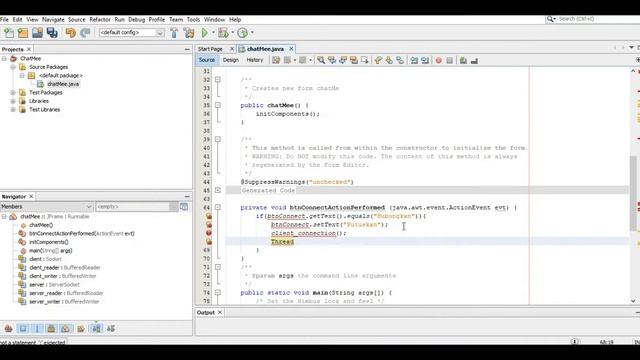The width and height of the screenshot is (640, 360).
Task: Switch to the Design view tab
Action: coord(231,60)
